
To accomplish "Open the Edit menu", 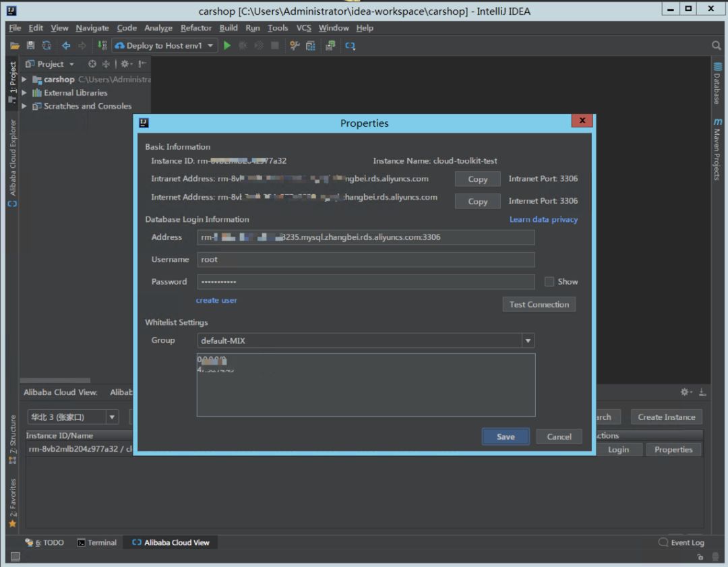I will (x=36, y=28).
